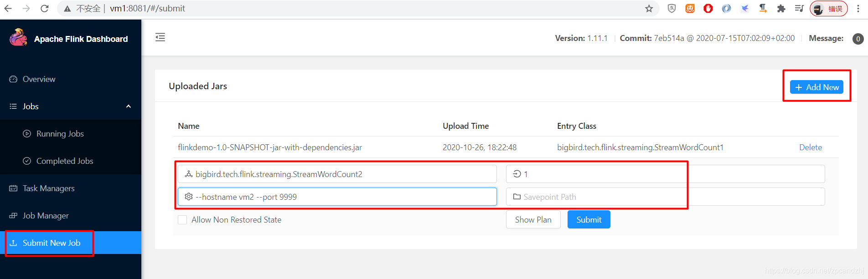This screenshot has width=868, height=279.
Task: Click the Add New button
Action: click(x=816, y=87)
